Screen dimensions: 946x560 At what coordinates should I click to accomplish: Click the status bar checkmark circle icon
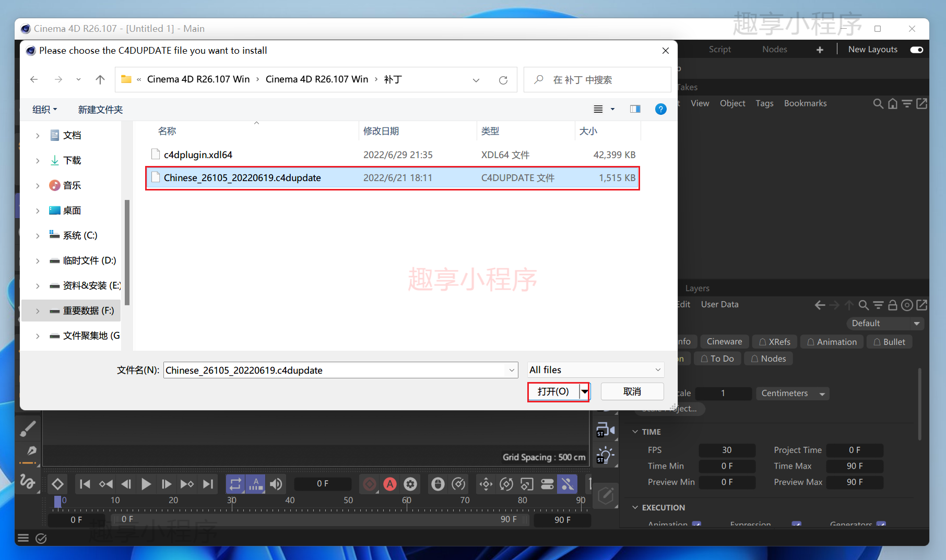click(x=41, y=539)
